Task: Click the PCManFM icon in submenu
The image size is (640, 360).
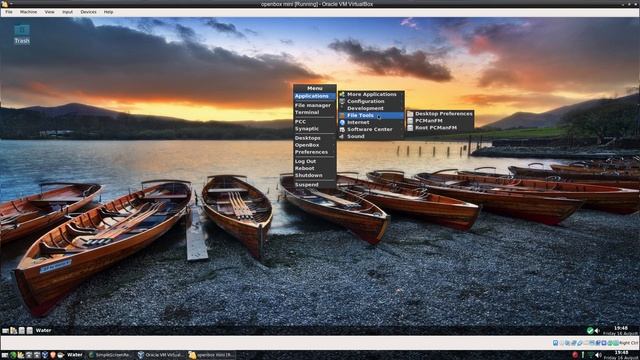Action: [x=410, y=121]
